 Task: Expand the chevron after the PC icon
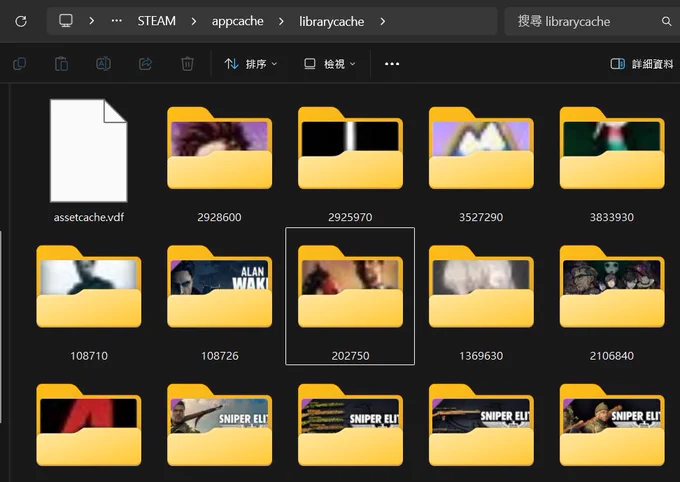(92, 20)
